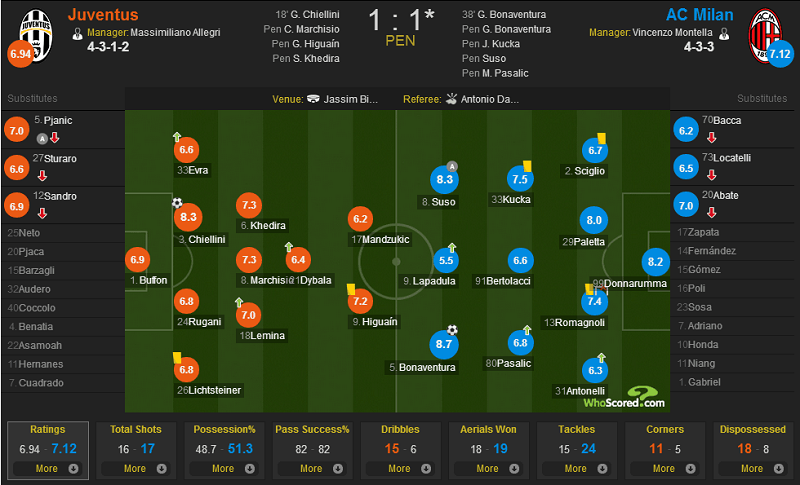Open the Juventus team name link
The width and height of the screenshot is (800, 485).
pos(103,15)
